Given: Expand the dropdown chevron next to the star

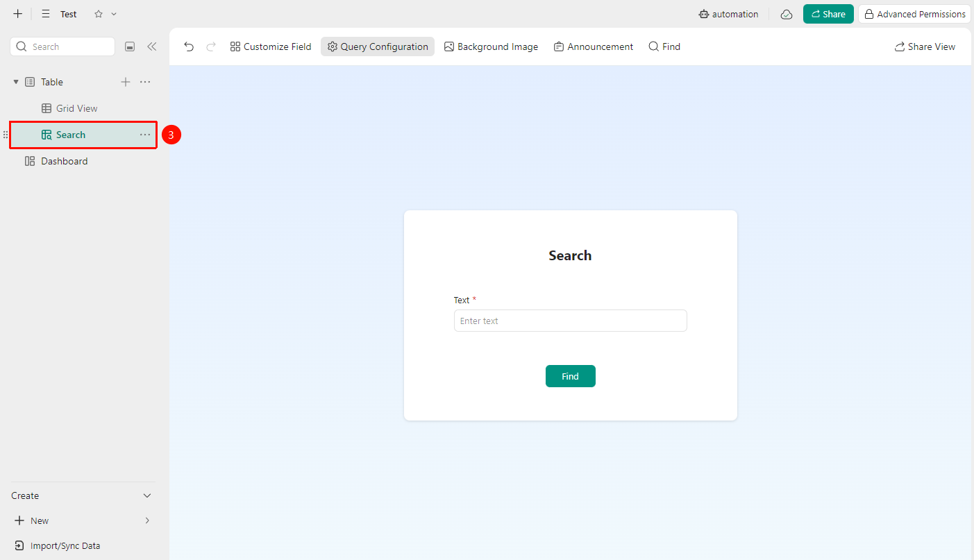Looking at the screenshot, I should click(114, 14).
